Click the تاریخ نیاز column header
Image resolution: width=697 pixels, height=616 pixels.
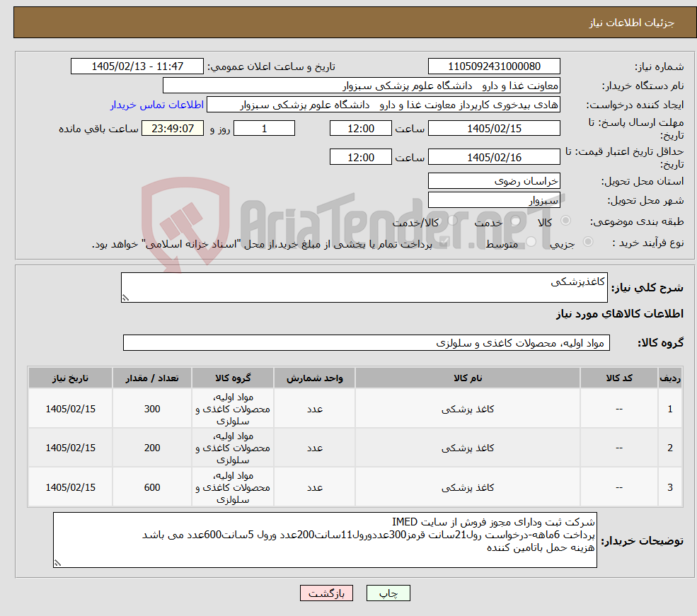pos(70,378)
